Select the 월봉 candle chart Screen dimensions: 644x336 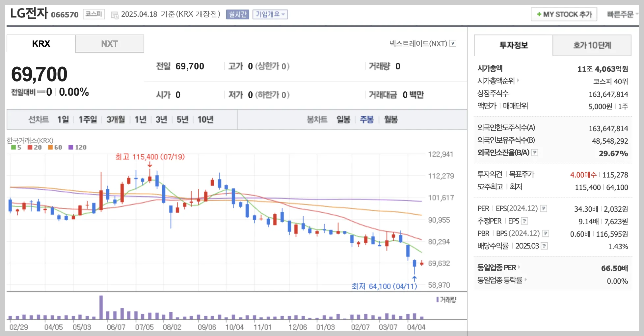point(391,119)
